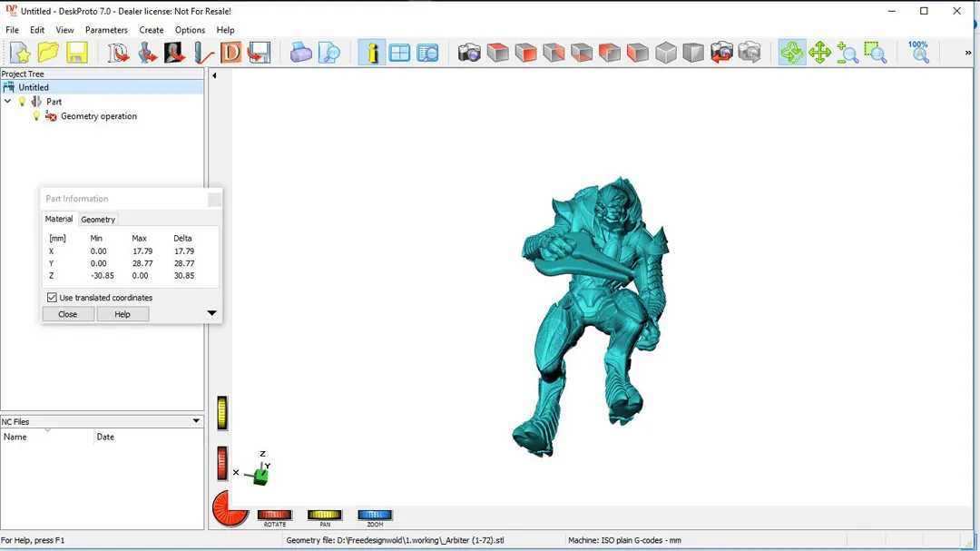Click the Print icon

[x=300, y=53]
